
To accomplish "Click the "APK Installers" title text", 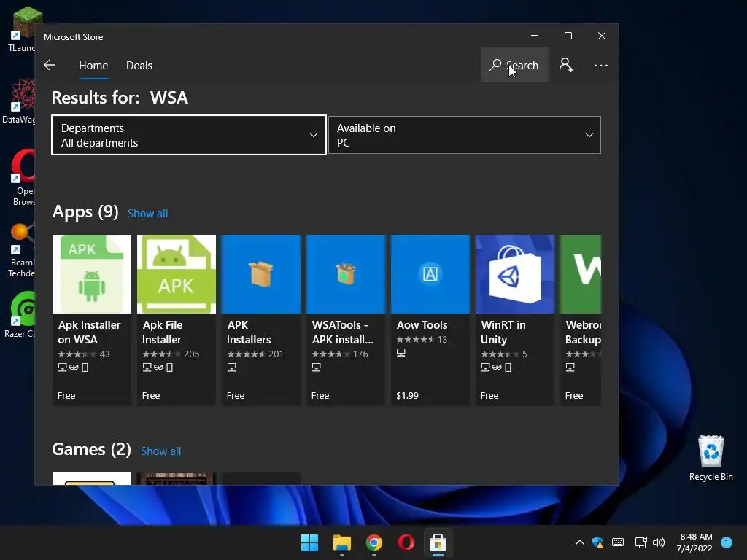I will pos(249,332).
